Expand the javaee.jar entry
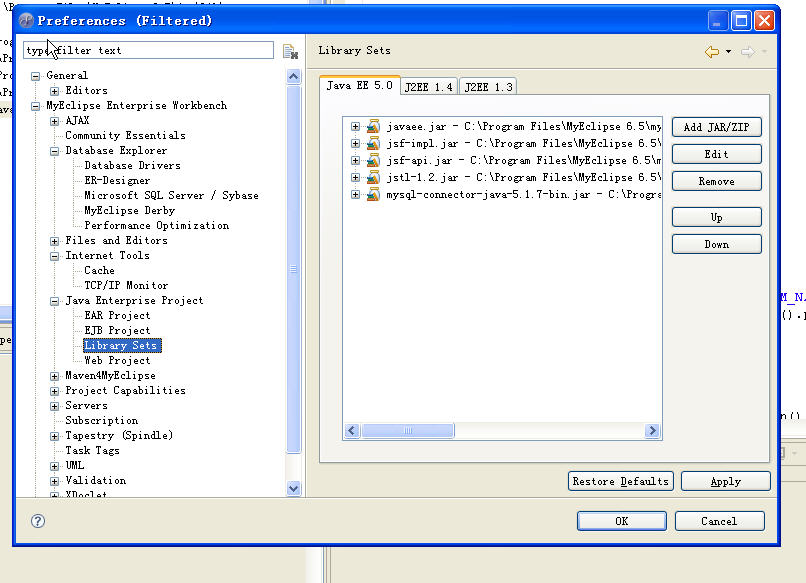Screen dimensions: 806x583 (355, 126)
